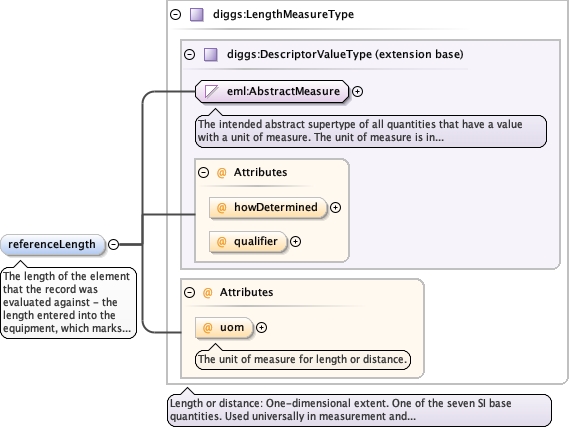The height and width of the screenshot is (430, 570).
Task: Collapse the Attributes group containing uom
Action: point(189,292)
